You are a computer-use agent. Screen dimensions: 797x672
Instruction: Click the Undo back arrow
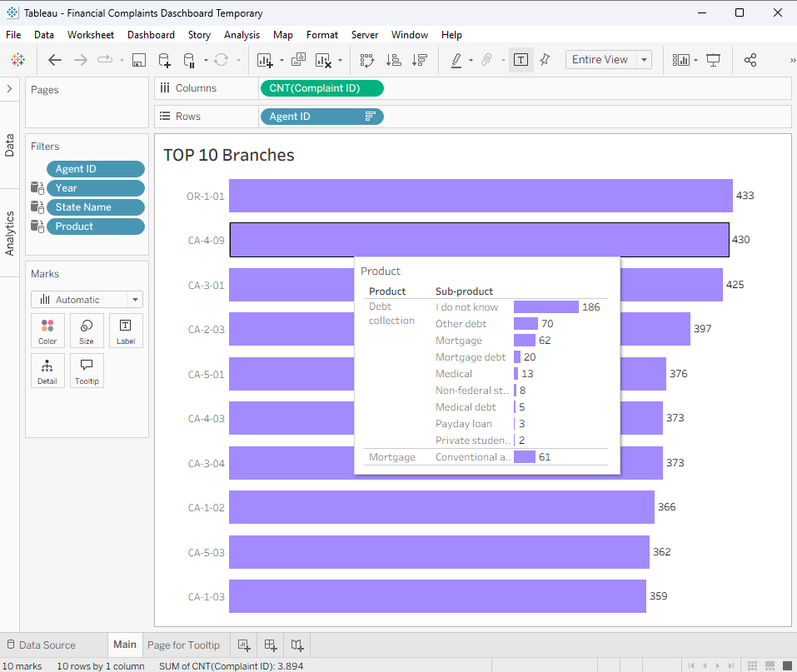click(x=54, y=60)
